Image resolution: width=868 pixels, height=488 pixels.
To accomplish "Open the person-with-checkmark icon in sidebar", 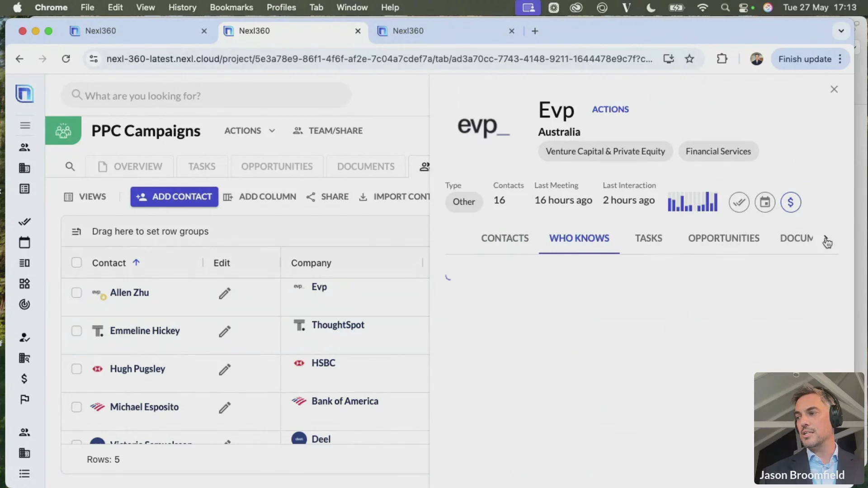I will coord(24,338).
